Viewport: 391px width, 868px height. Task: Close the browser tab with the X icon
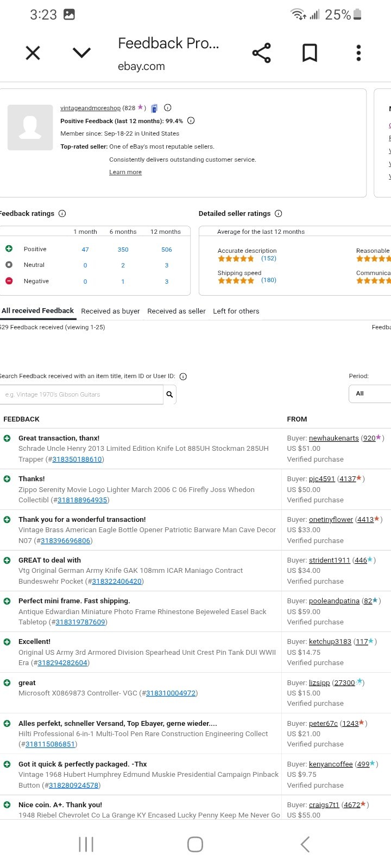click(33, 53)
